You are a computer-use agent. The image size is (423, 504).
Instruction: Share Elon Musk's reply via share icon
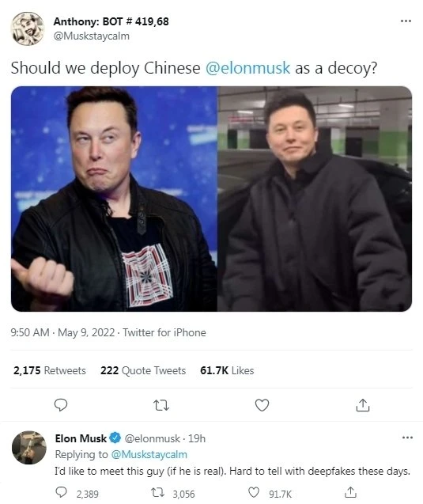click(x=350, y=492)
